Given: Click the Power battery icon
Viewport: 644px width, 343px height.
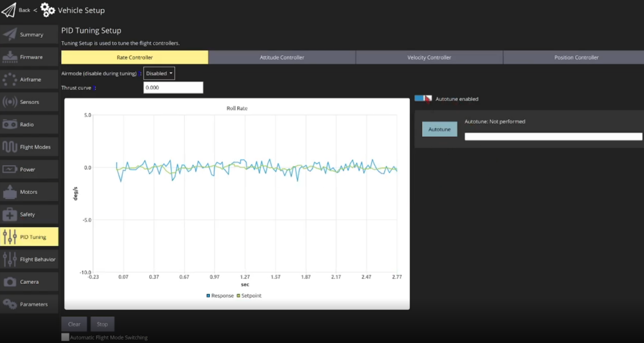Looking at the screenshot, I should (10, 169).
